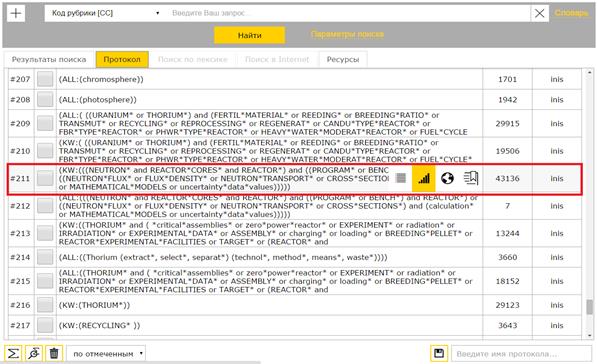The width and height of the screenshot is (597, 364).
Task: Click result count 1701
Action: tap(507, 79)
